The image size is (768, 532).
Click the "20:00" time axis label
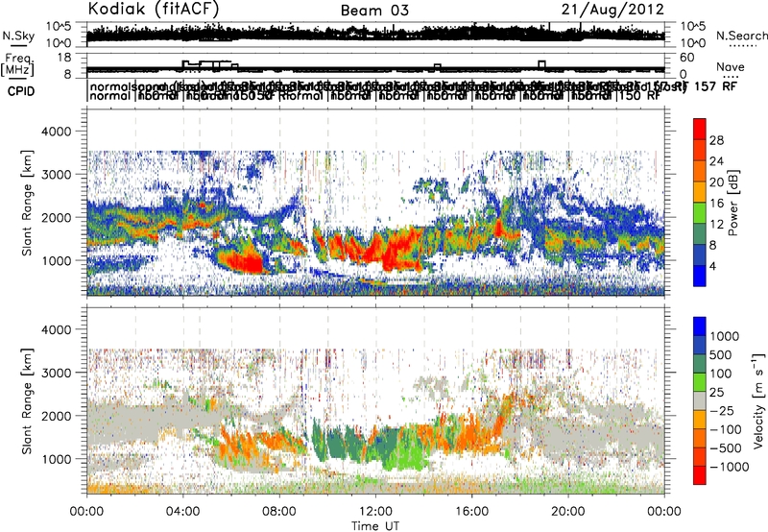567,512
